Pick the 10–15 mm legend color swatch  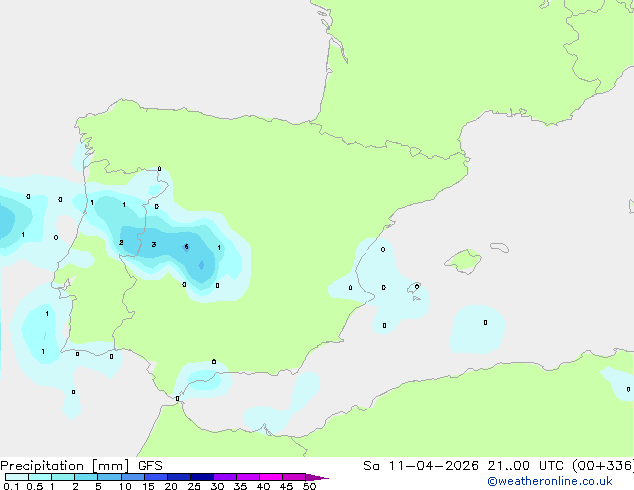coord(133,477)
